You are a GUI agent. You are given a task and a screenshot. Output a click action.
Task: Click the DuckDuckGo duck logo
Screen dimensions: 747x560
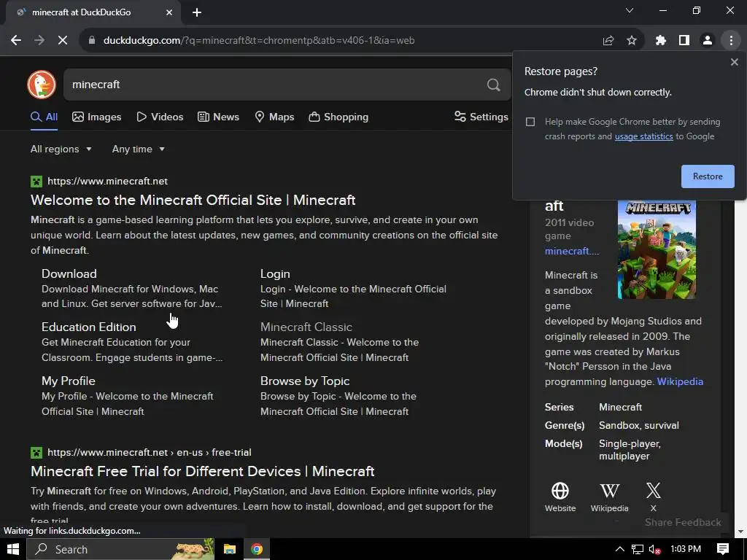pos(42,85)
